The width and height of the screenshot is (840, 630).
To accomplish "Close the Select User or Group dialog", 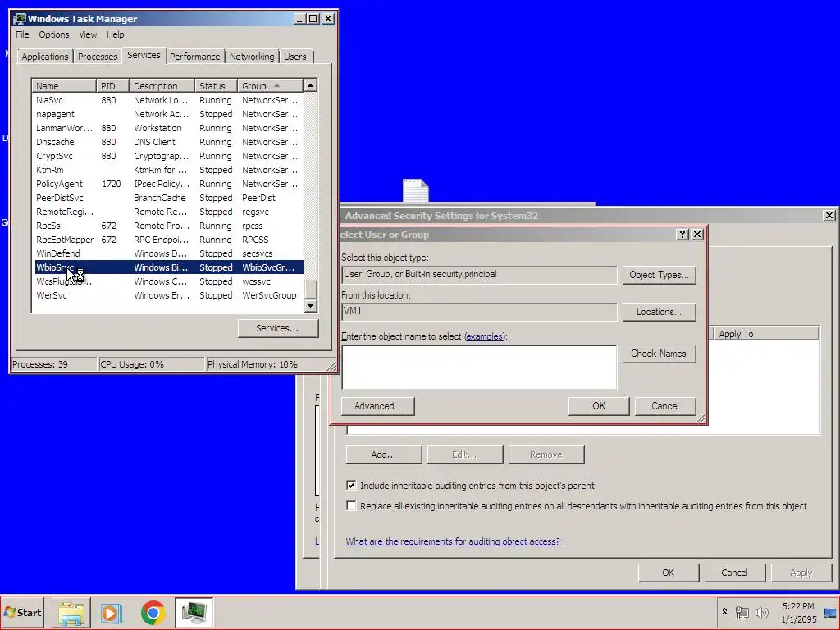I will click(x=697, y=234).
